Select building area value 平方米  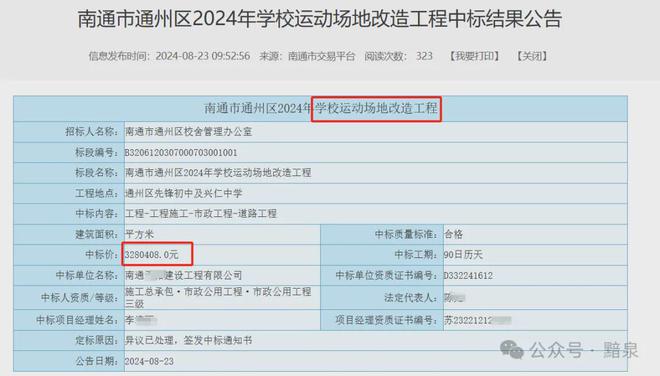tap(139, 234)
